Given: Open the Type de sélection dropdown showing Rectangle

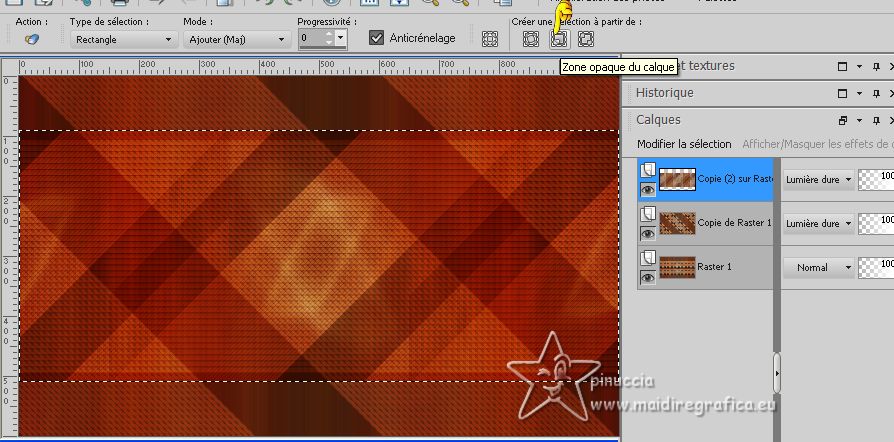Looking at the screenshot, I should [x=123, y=39].
